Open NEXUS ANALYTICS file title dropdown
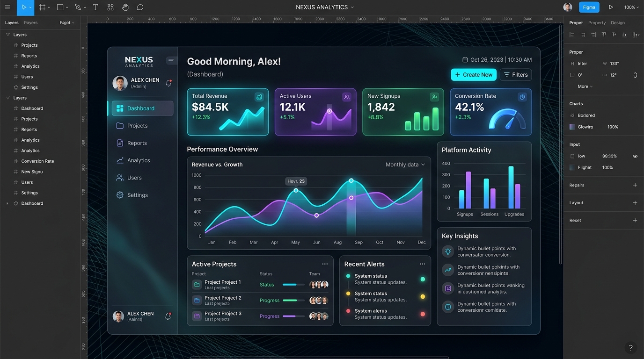 (352, 7)
